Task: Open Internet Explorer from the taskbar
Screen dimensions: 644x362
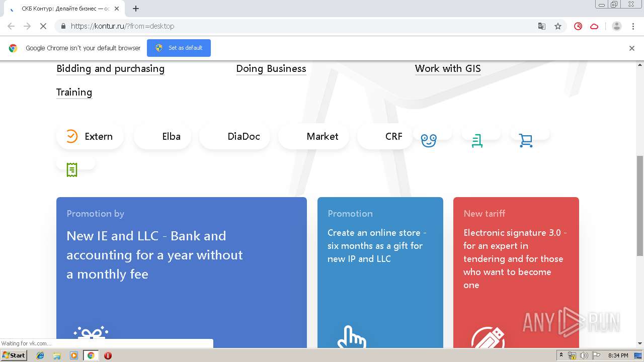Action: point(41,355)
